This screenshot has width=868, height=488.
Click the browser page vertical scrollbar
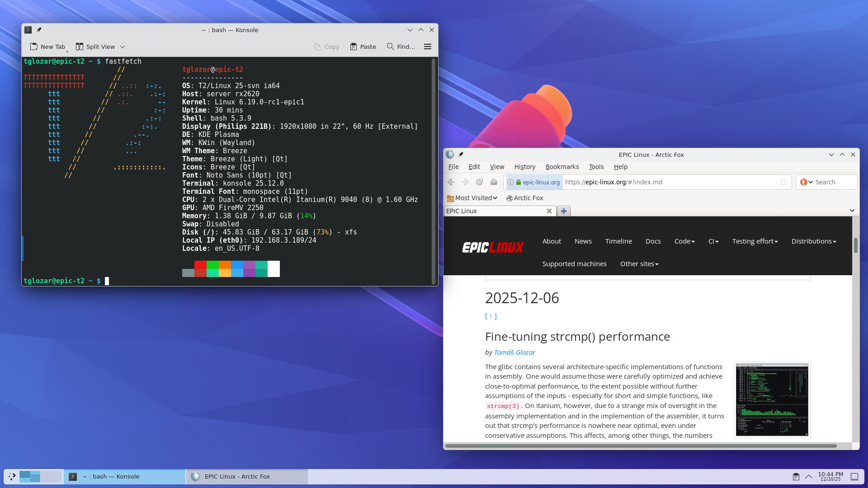click(855, 245)
